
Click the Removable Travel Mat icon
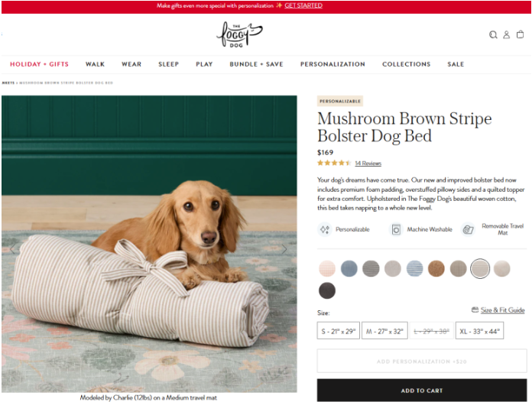468,230
